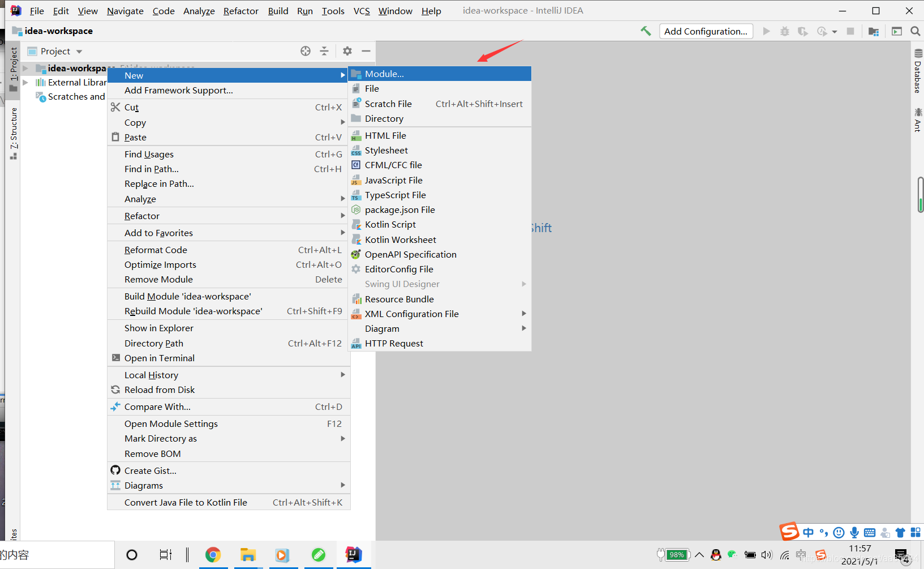Create new HTML File
Screen dimensions: 924x569
(x=440, y=135)
